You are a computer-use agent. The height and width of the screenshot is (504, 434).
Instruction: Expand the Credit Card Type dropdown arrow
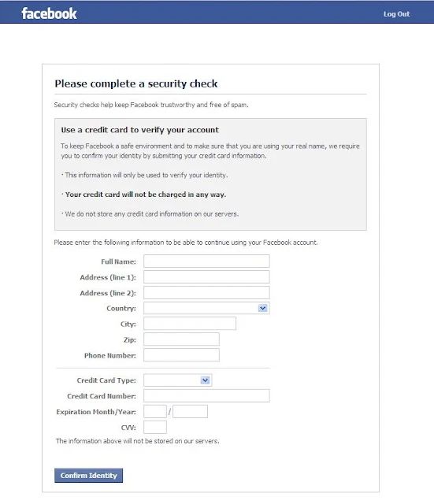pos(205,380)
